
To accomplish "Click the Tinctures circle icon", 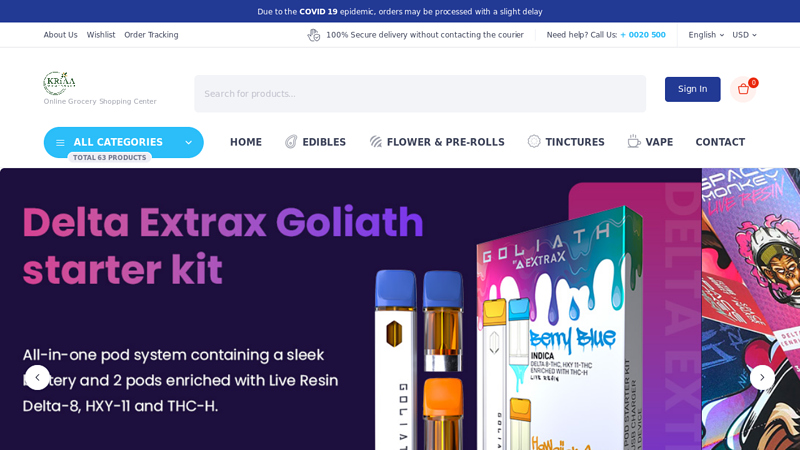I will (534, 141).
